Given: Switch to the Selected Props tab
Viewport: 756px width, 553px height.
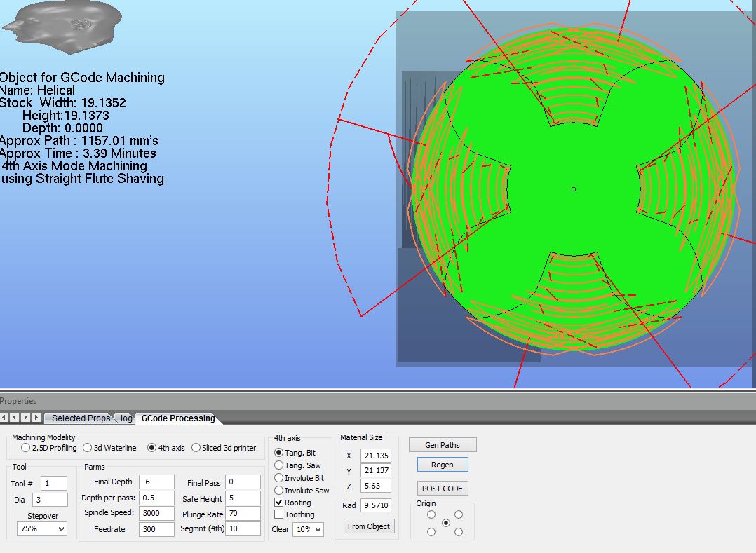Looking at the screenshot, I should (x=80, y=418).
